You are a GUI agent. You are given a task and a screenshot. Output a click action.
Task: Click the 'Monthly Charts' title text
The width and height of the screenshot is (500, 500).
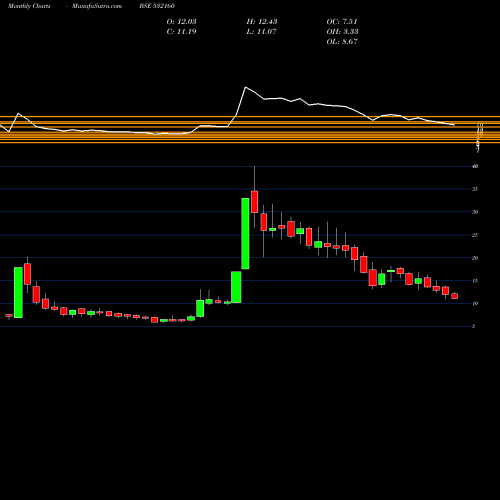[29, 6]
